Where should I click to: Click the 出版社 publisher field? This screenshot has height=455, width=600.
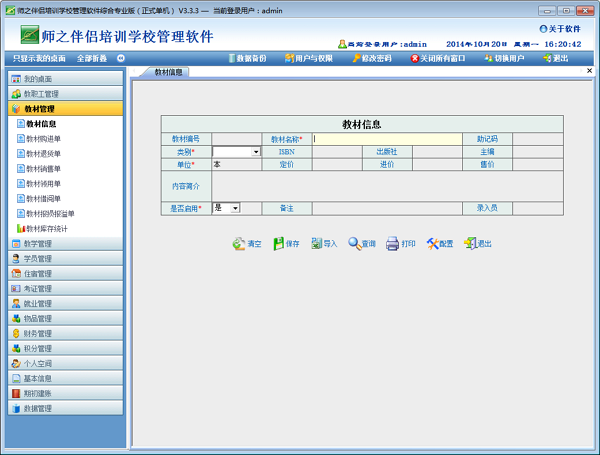click(437, 152)
